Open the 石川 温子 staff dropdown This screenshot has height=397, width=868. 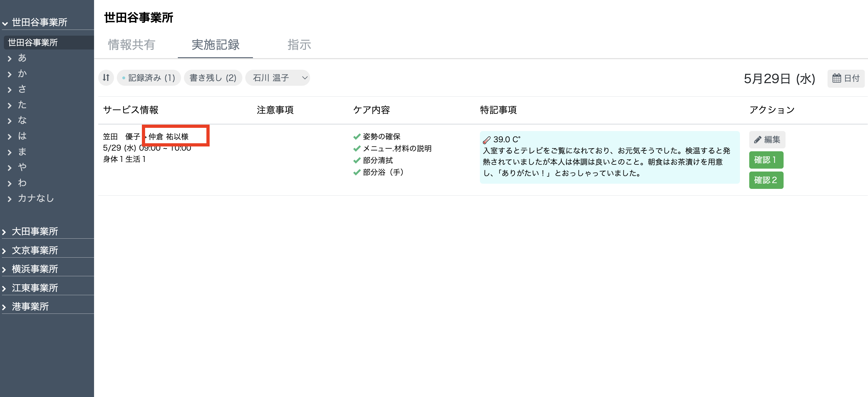click(x=278, y=78)
